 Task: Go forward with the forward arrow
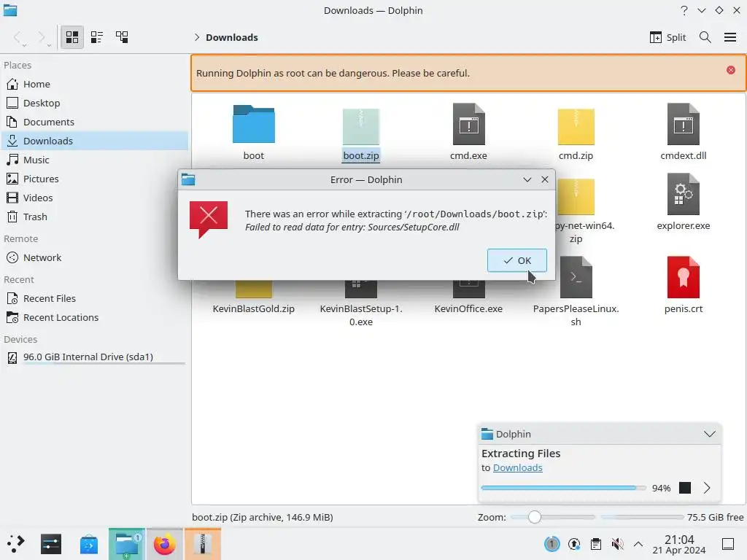42,37
